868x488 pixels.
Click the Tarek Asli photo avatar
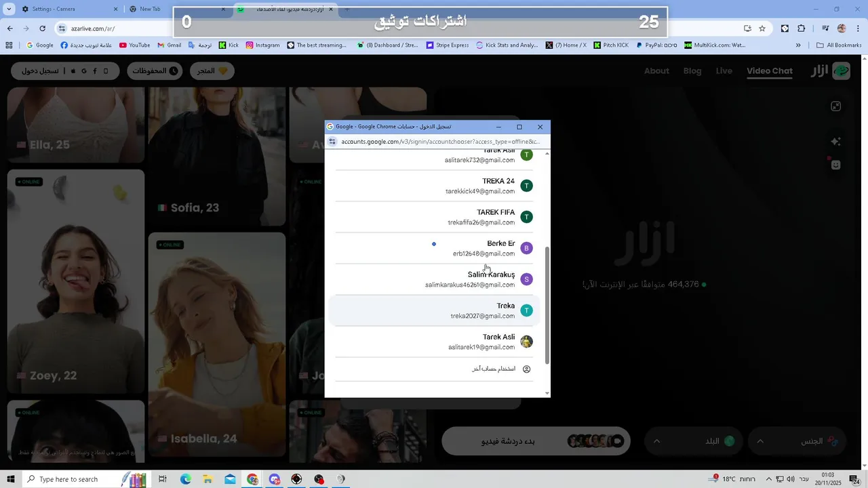click(527, 342)
